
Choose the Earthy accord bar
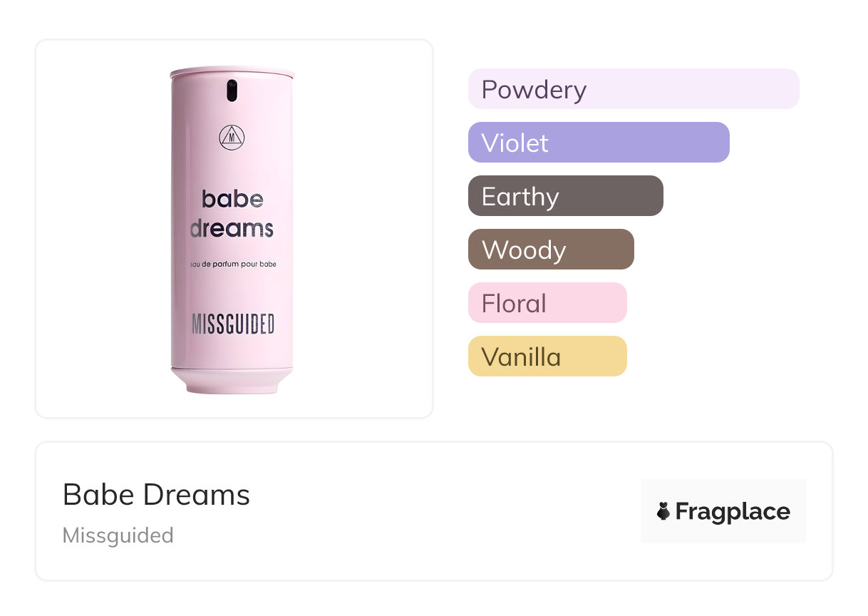tap(565, 196)
